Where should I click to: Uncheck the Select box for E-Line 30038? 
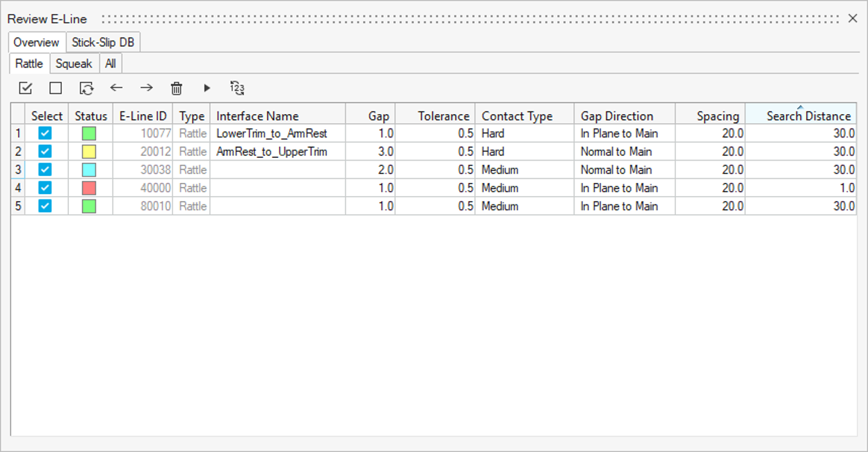click(x=45, y=170)
